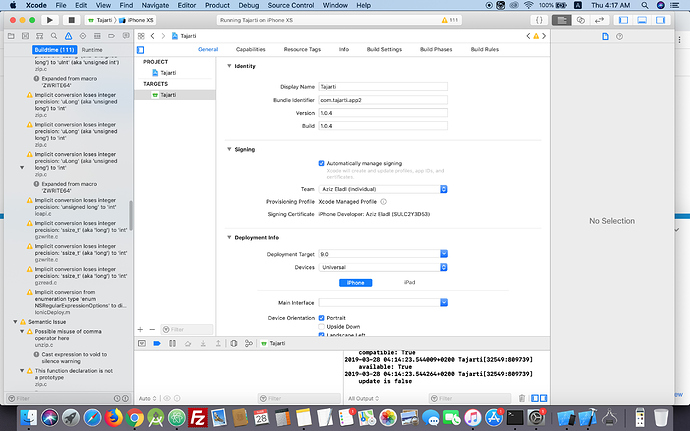Switch to the Build Settings tab

tap(384, 50)
